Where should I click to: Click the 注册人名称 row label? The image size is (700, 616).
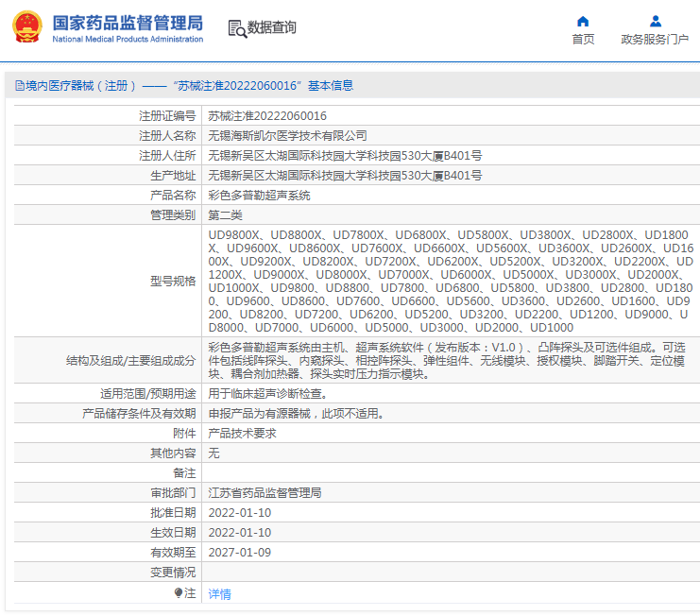[167, 136]
